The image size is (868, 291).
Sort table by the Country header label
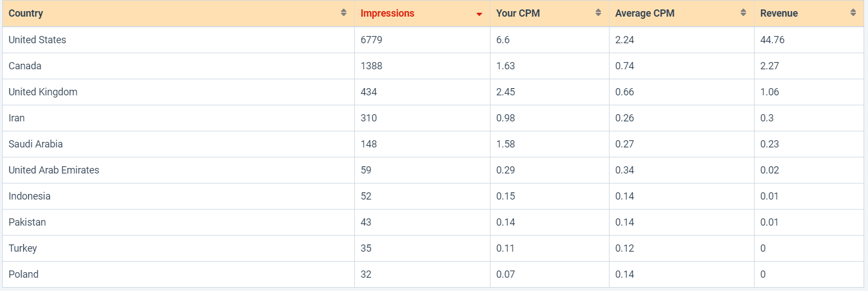pyautogui.click(x=25, y=13)
